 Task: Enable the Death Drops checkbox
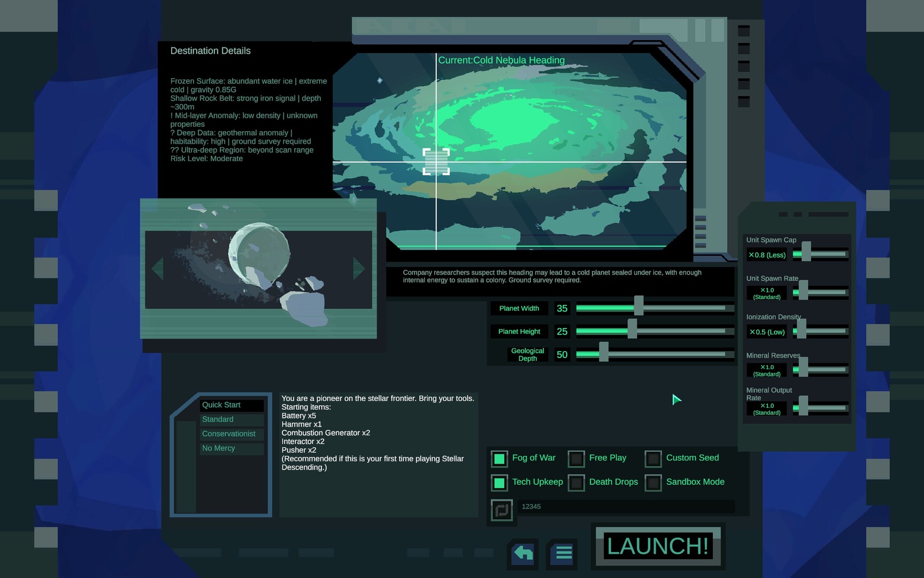coord(576,483)
